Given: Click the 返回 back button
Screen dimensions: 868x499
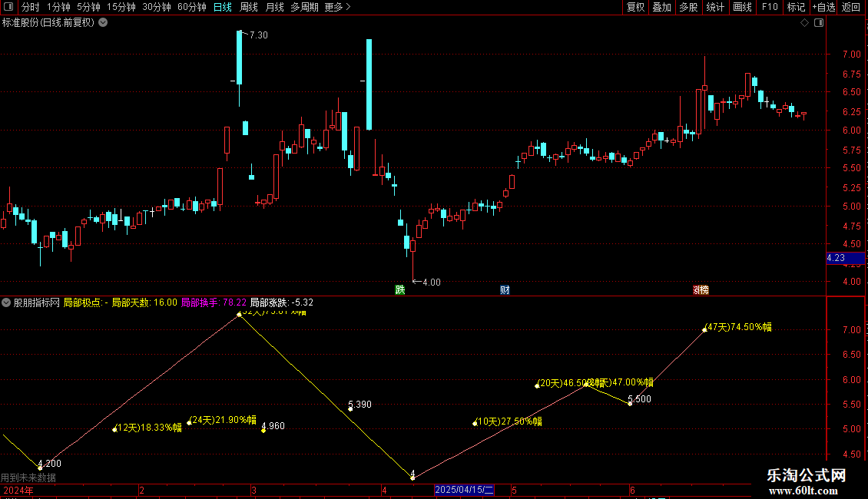Looking at the screenshot, I should click(x=851, y=7).
